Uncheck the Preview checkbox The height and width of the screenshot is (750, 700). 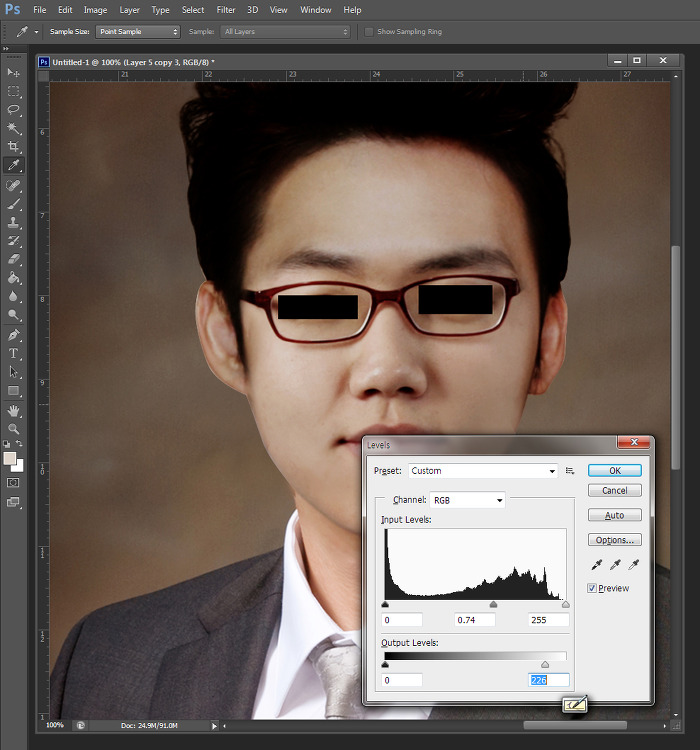pos(592,588)
